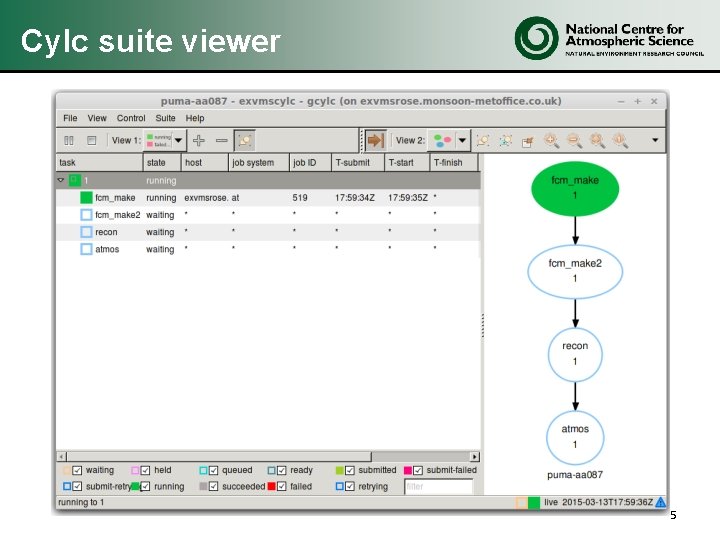Collapse the cycle 1 tree row
Viewport: 720px width, 540px height.
coord(61,180)
